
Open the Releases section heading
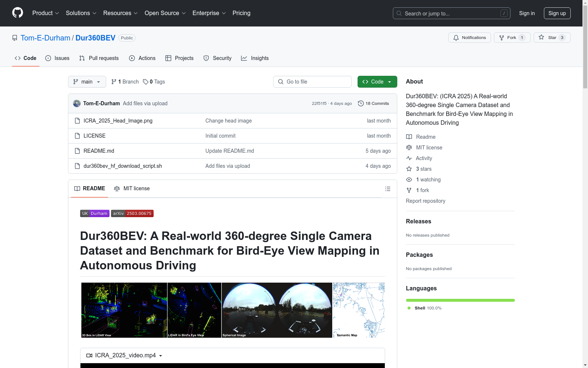[x=419, y=221]
